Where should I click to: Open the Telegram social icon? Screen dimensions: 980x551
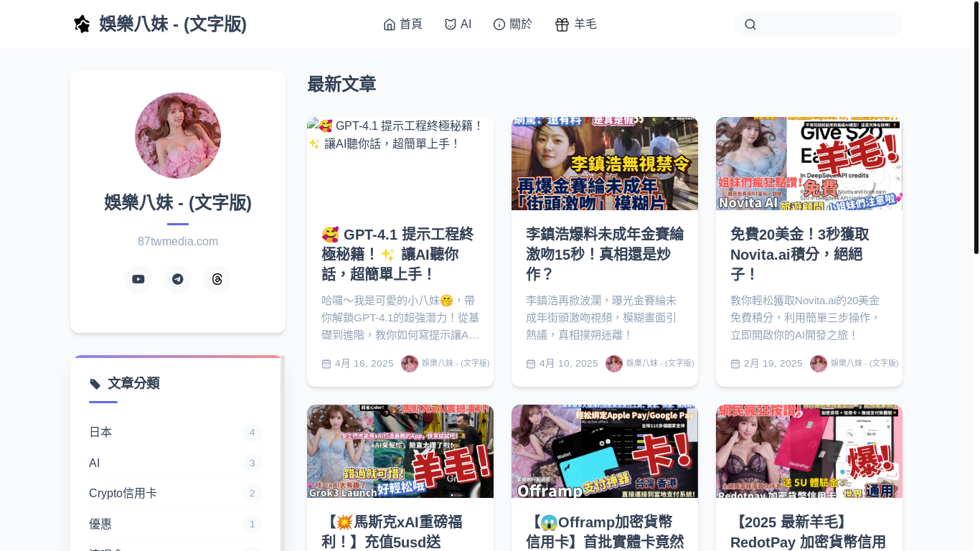click(178, 279)
